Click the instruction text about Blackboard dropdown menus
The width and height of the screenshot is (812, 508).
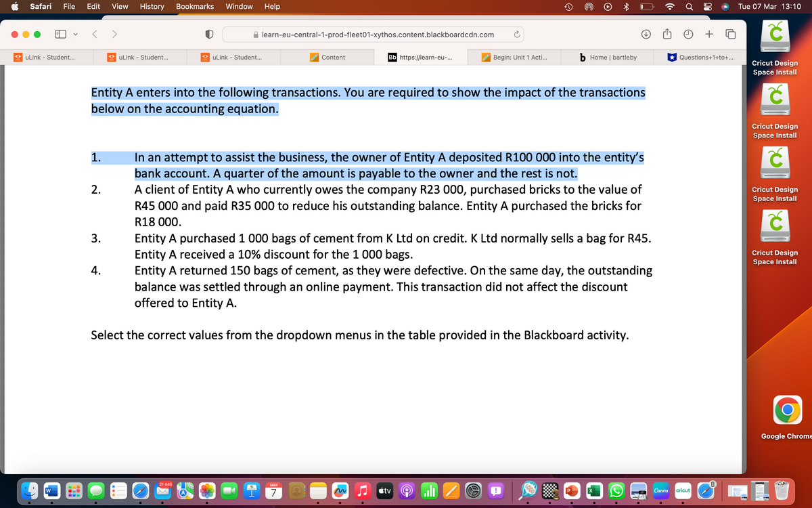[359, 335]
